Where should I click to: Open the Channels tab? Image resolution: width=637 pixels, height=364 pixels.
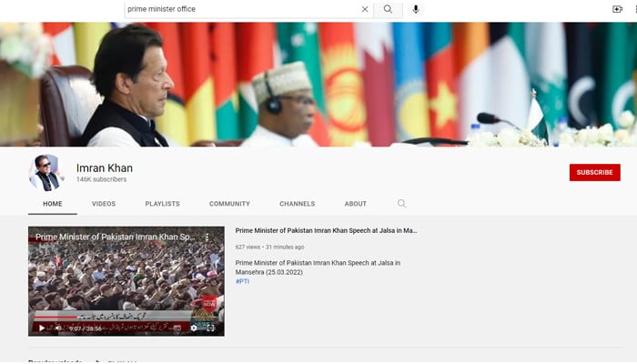pos(297,204)
